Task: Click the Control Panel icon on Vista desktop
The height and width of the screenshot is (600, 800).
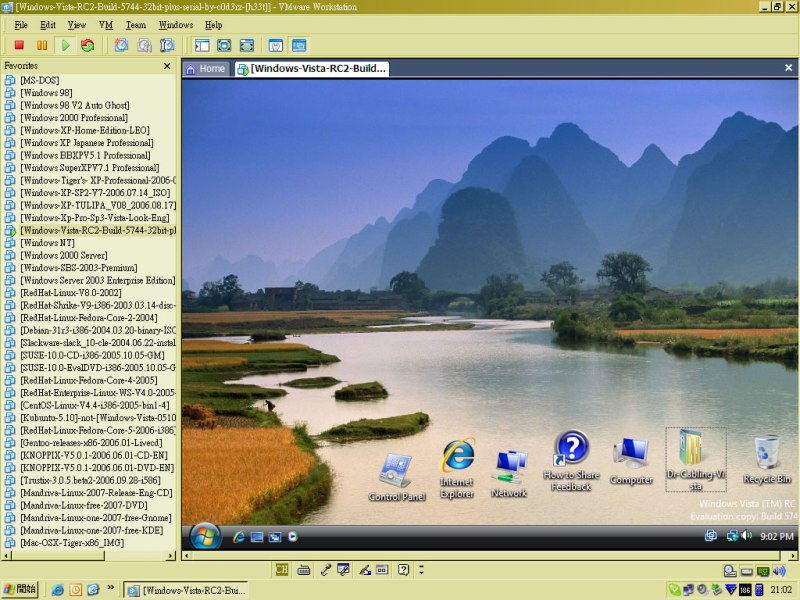Action: pyautogui.click(x=396, y=477)
